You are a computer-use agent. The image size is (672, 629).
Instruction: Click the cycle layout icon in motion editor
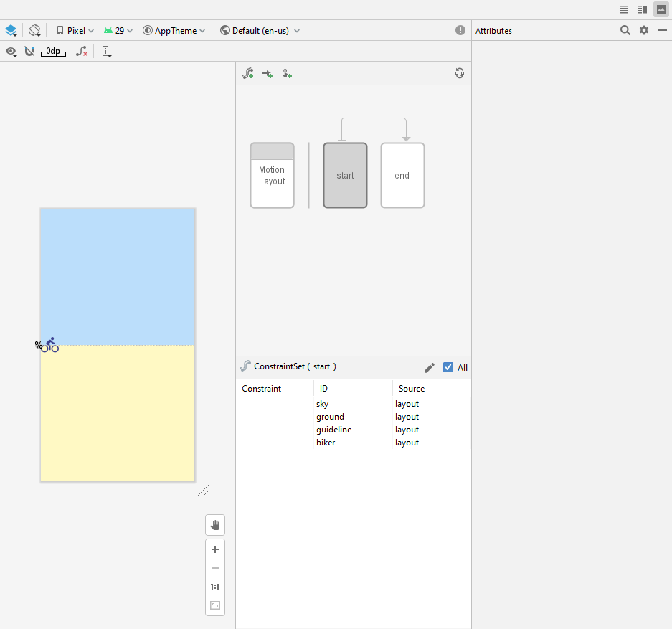coord(460,73)
